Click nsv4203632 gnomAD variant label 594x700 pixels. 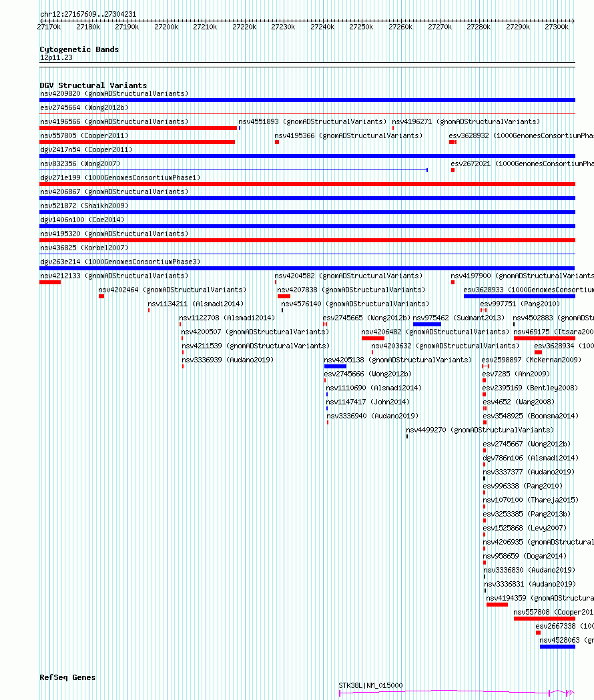click(x=445, y=346)
